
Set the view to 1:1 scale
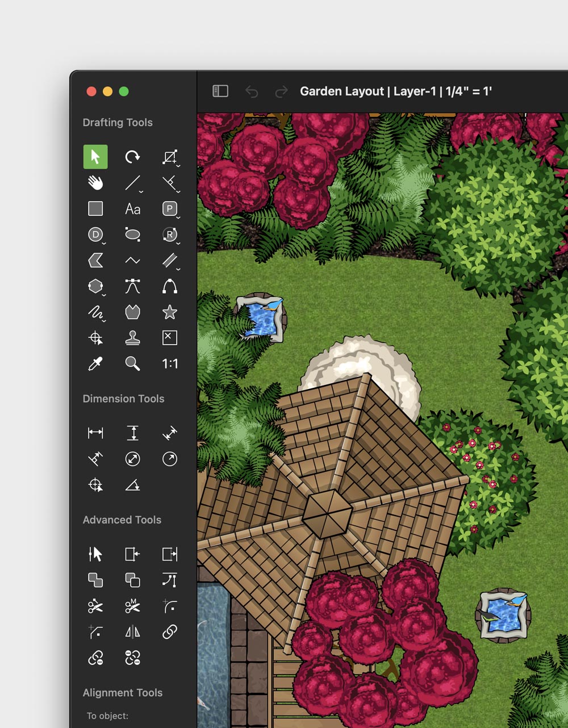[169, 363]
